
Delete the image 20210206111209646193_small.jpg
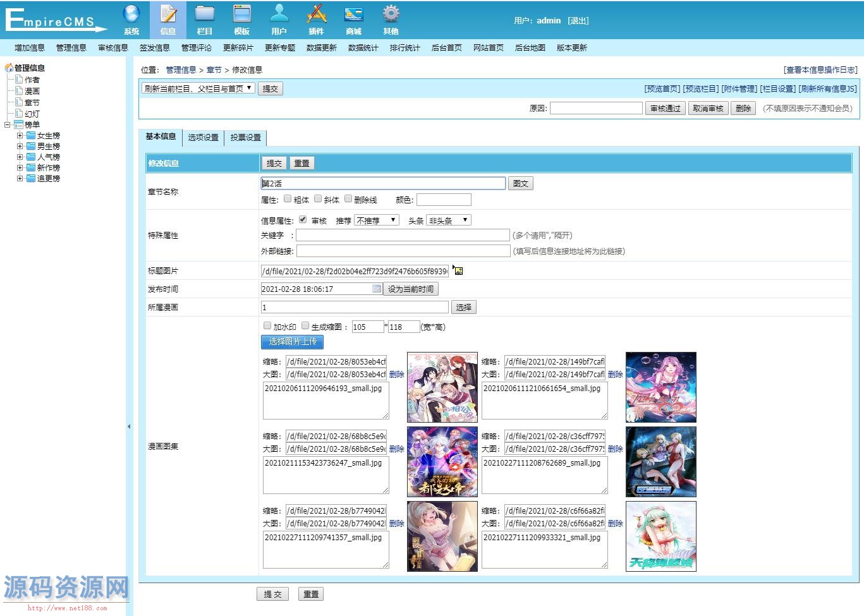(397, 374)
